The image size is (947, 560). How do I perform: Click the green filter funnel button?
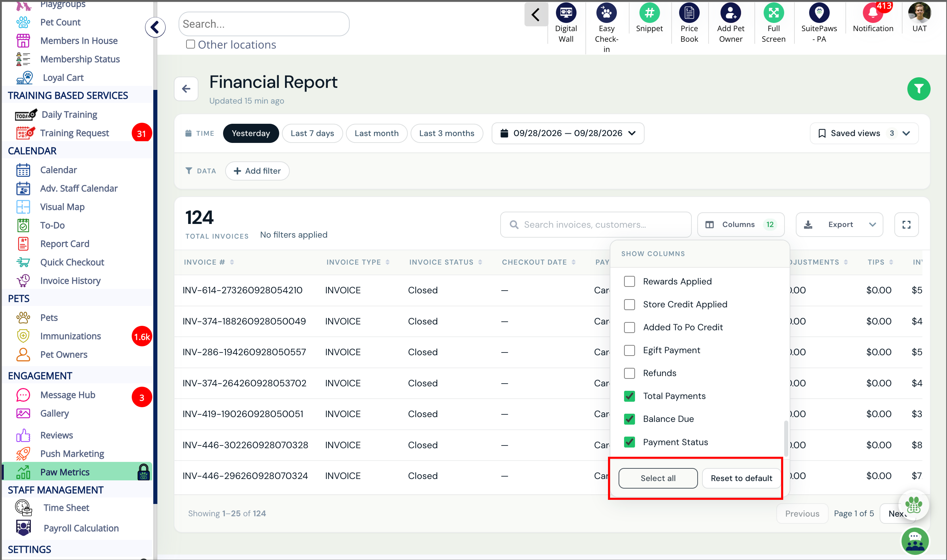pyautogui.click(x=918, y=89)
